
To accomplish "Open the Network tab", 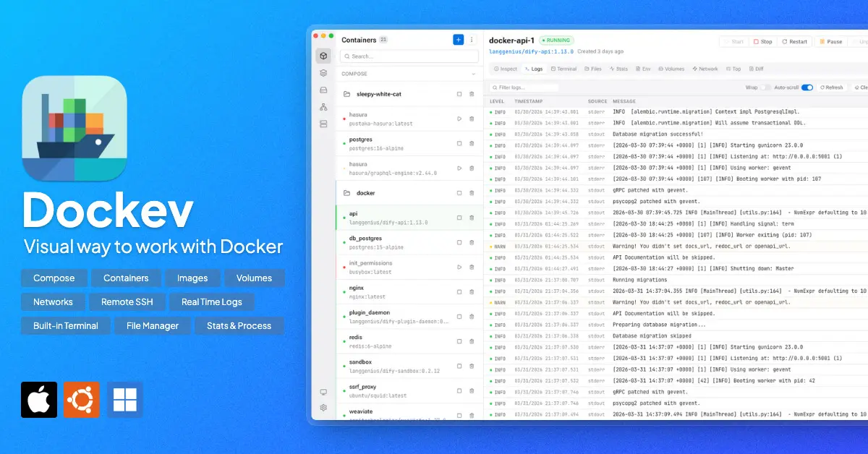I will 705,69.
